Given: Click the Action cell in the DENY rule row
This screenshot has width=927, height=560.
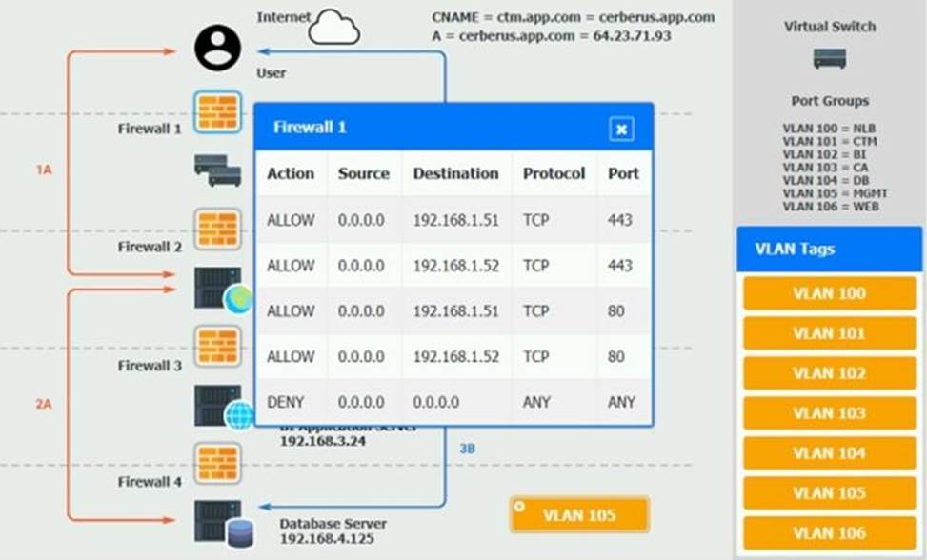Looking at the screenshot, I should tap(285, 402).
